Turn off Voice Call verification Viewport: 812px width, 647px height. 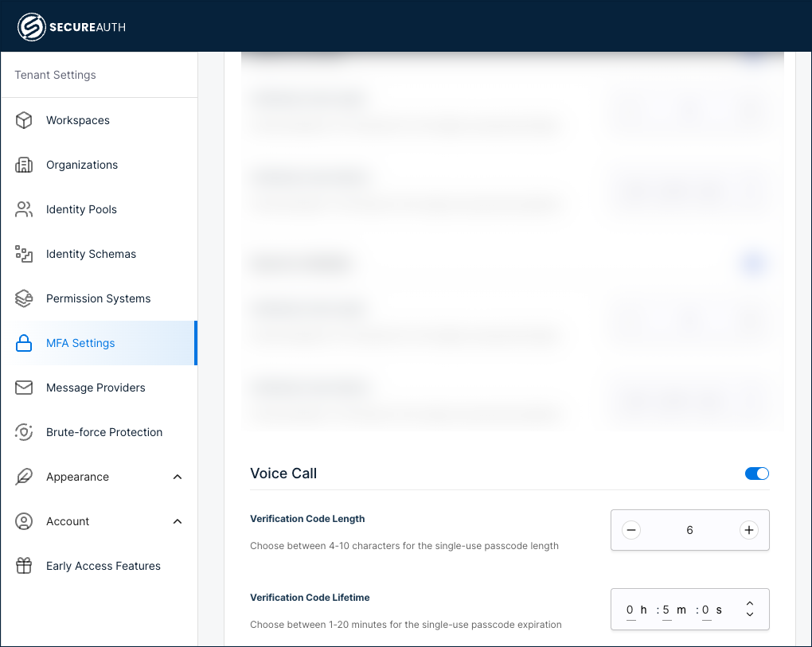point(756,473)
